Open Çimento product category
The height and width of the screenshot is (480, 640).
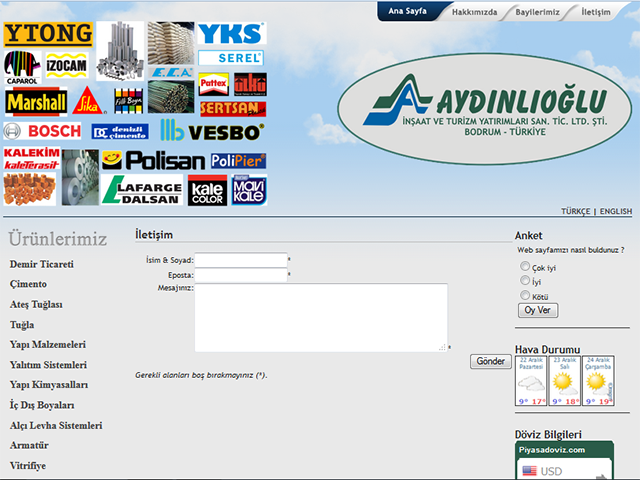[28, 284]
